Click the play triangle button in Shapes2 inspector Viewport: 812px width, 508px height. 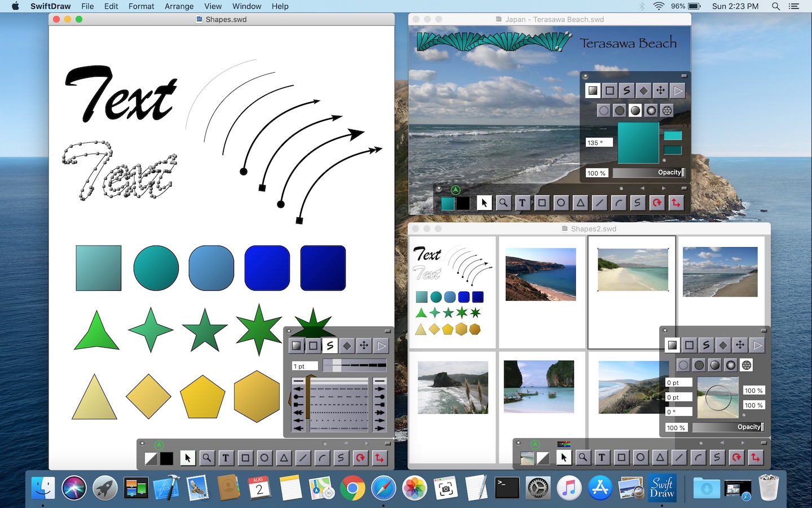coord(757,345)
